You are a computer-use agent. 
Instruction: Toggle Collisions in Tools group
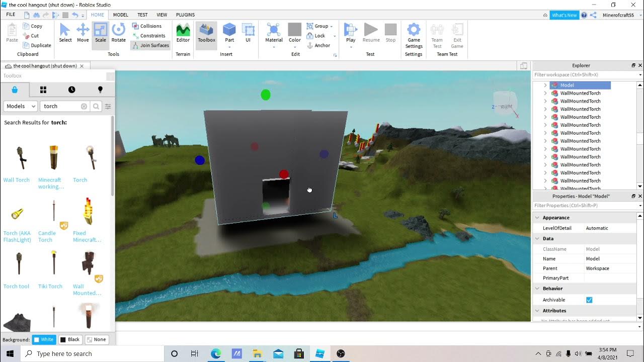(x=146, y=26)
